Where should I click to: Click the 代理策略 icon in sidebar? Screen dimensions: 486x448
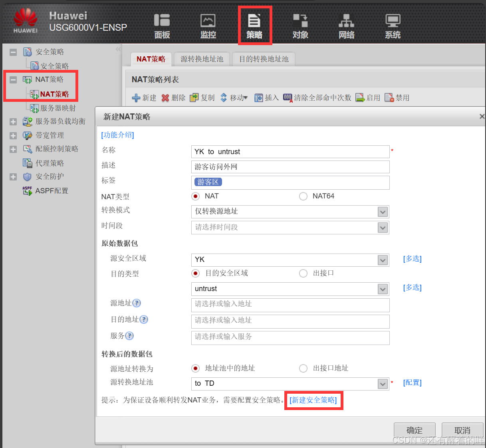tap(28, 163)
